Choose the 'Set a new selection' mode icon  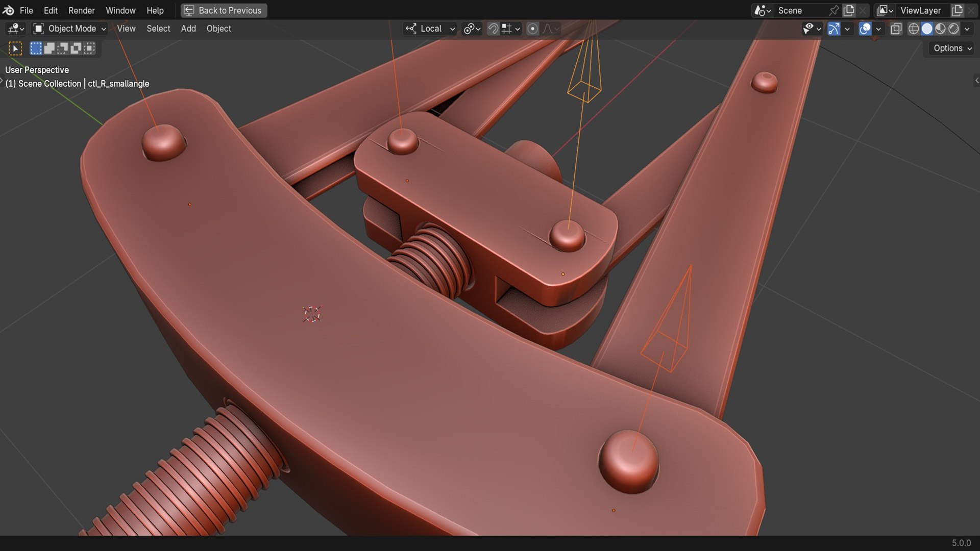coord(36,48)
